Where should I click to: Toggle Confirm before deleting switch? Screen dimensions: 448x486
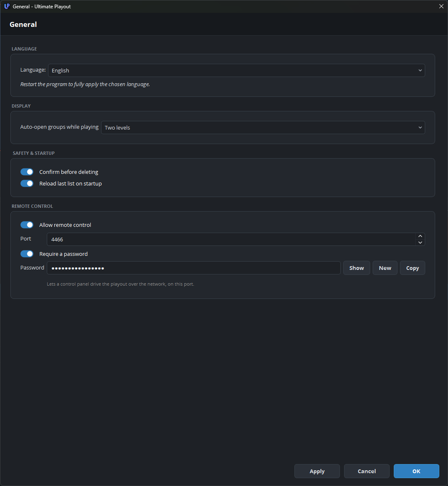27,172
